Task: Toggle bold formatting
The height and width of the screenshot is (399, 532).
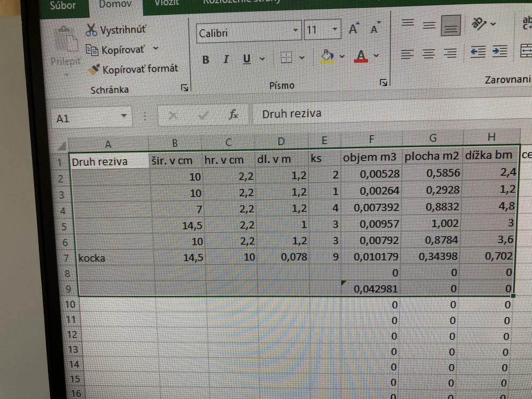Action: tap(206, 60)
